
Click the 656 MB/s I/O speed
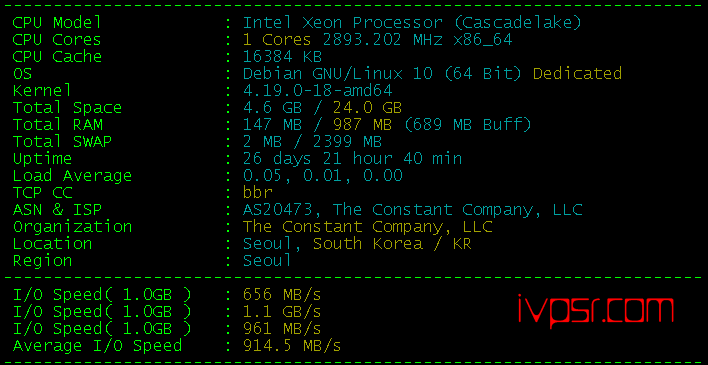pos(282,295)
